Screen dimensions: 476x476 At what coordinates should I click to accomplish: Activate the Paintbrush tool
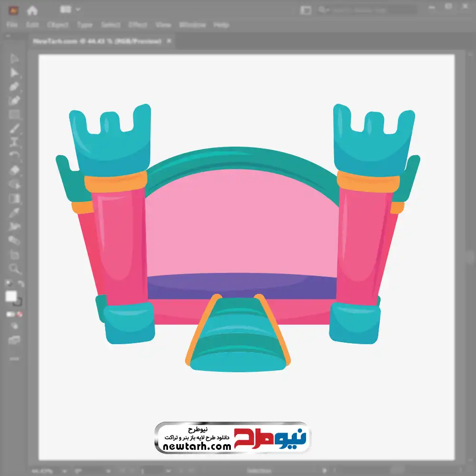pos(14,129)
